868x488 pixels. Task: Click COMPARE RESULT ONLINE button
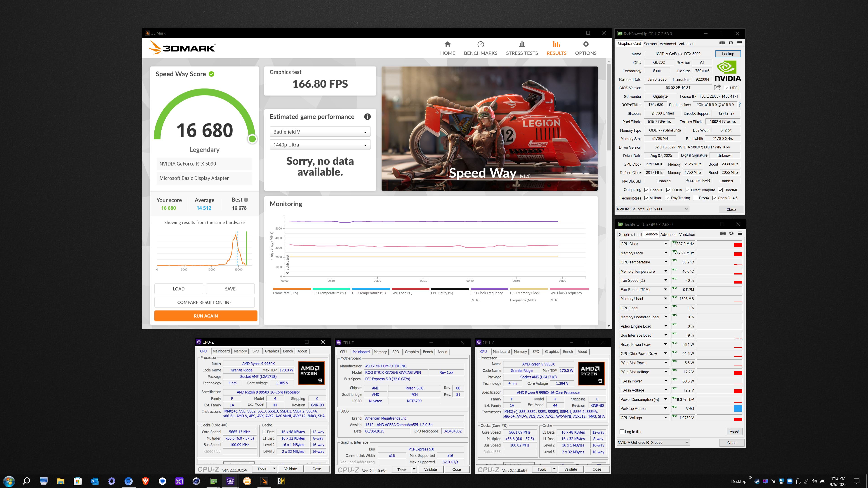[x=204, y=303]
